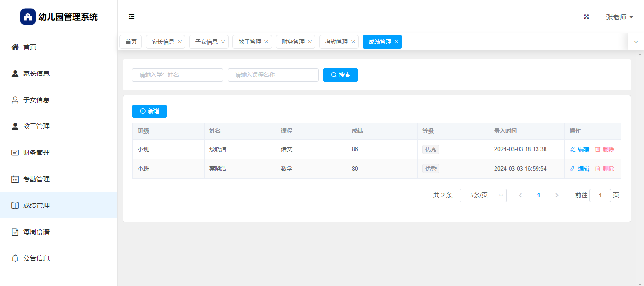Open the 张老师 user dropdown
644x286 pixels.
(619, 17)
